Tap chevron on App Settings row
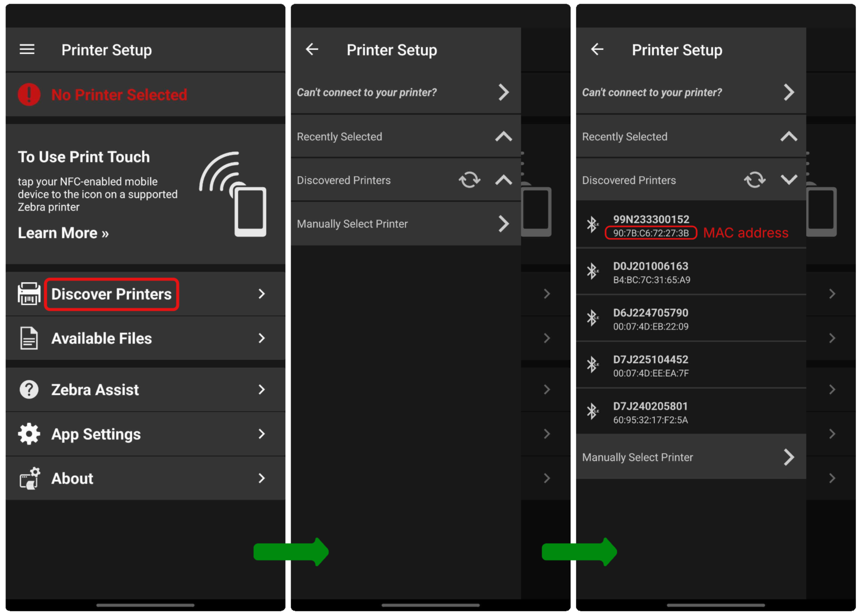 262,434
